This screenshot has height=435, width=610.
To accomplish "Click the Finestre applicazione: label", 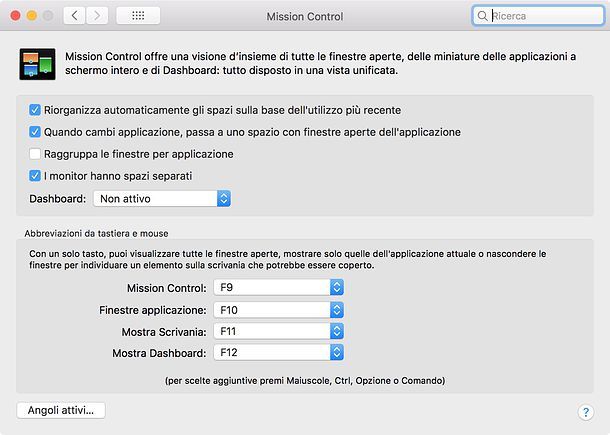I will (x=152, y=310).
